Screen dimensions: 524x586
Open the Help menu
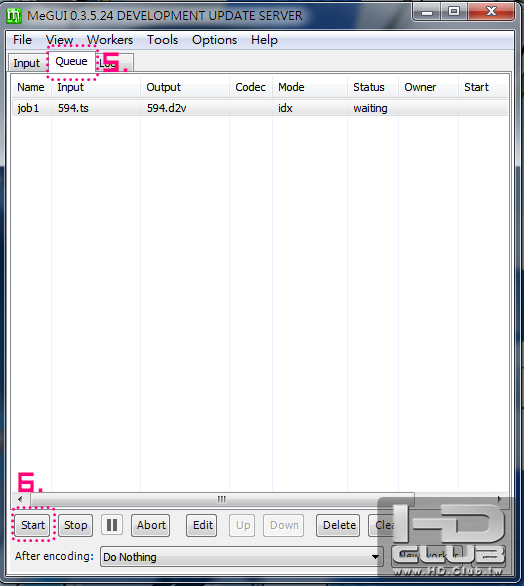[x=264, y=40]
